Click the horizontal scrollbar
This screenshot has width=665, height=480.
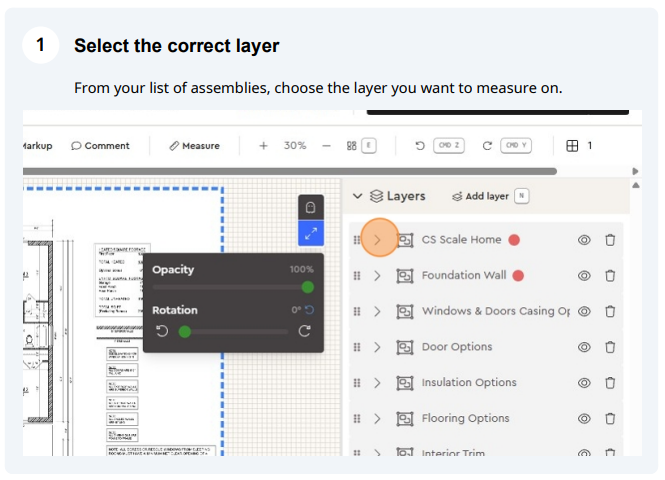(290, 171)
